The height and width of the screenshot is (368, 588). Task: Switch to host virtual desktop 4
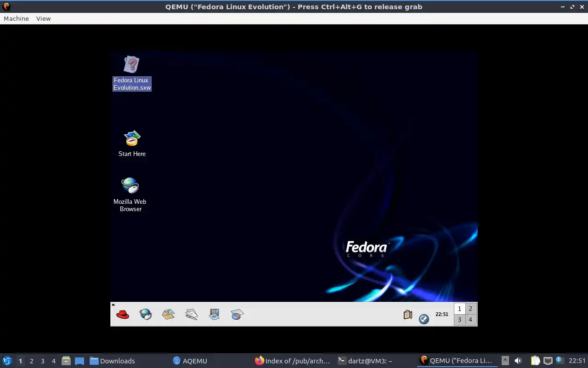point(54,361)
